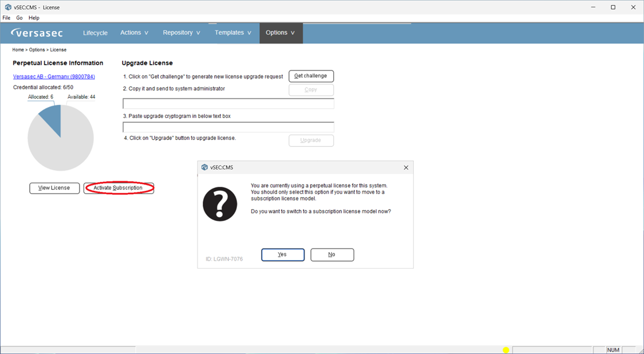Click the challenge request text field
Image resolution: width=644 pixels, height=354 pixels.
(x=228, y=103)
